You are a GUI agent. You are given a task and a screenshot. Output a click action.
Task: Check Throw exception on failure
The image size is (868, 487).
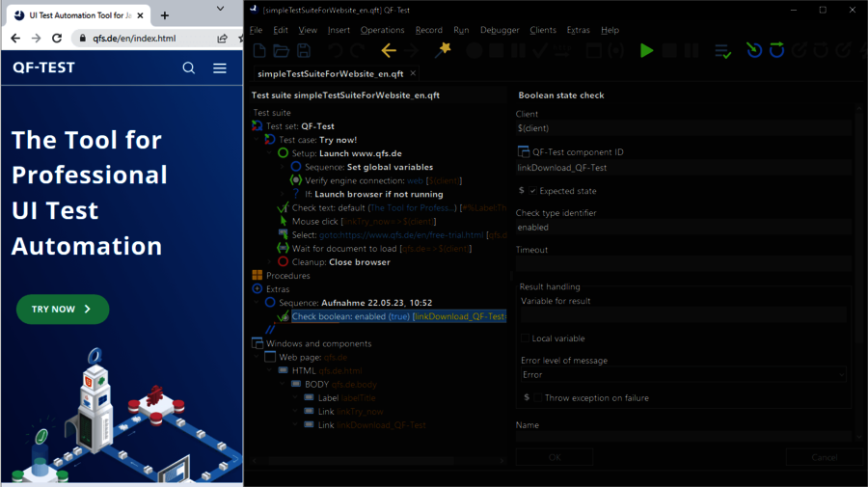coord(535,397)
